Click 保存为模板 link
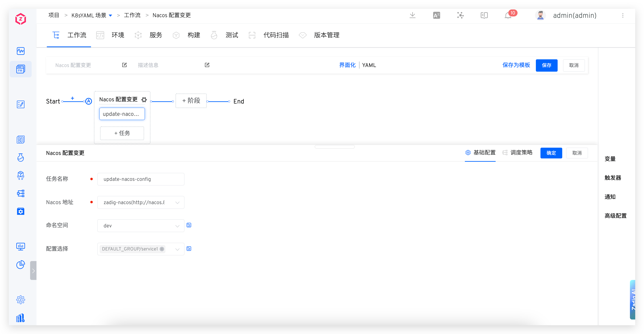This screenshot has height=334, width=644. click(x=516, y=65)
